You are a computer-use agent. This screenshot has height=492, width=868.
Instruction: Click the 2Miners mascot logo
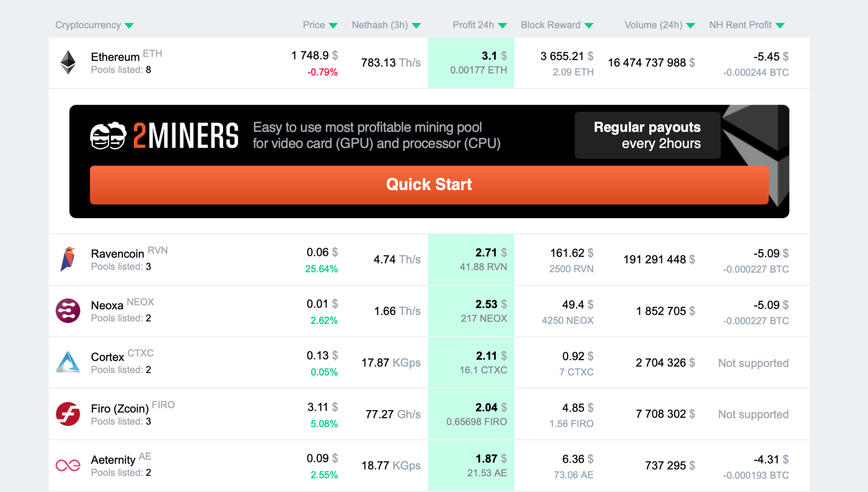click(108, 136)
